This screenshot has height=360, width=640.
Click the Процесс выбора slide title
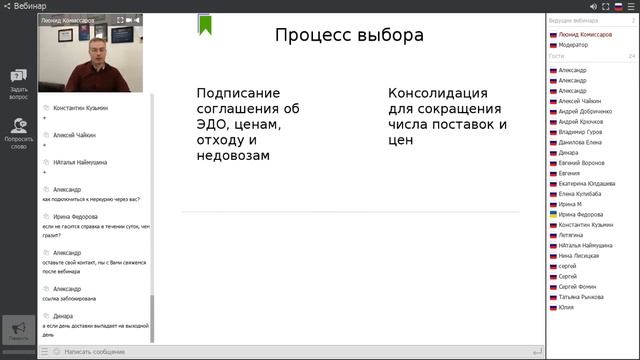point(349,35)
